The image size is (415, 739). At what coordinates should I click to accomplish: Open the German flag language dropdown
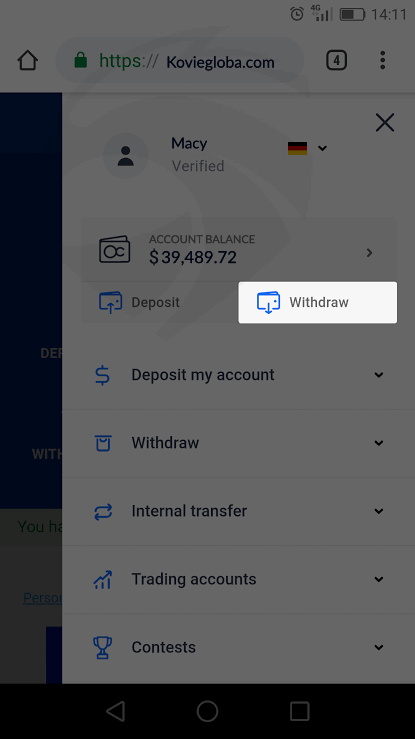(307, 148)
